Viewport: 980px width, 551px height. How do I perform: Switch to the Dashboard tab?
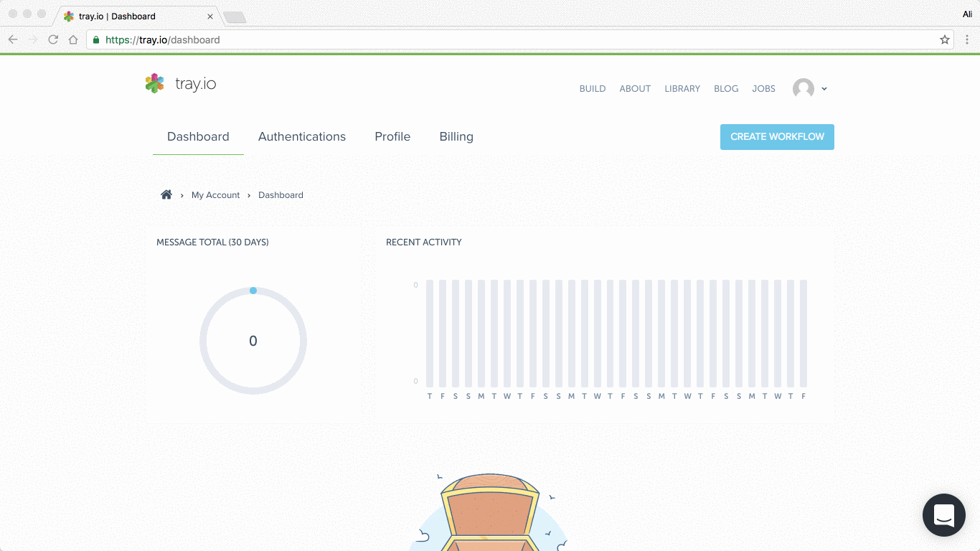[x=198, y=136]
